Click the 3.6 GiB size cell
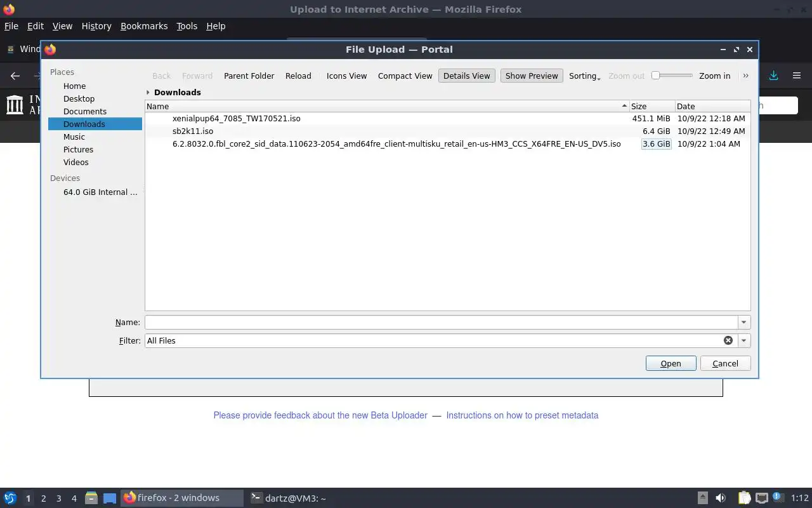 click(656, 144)
